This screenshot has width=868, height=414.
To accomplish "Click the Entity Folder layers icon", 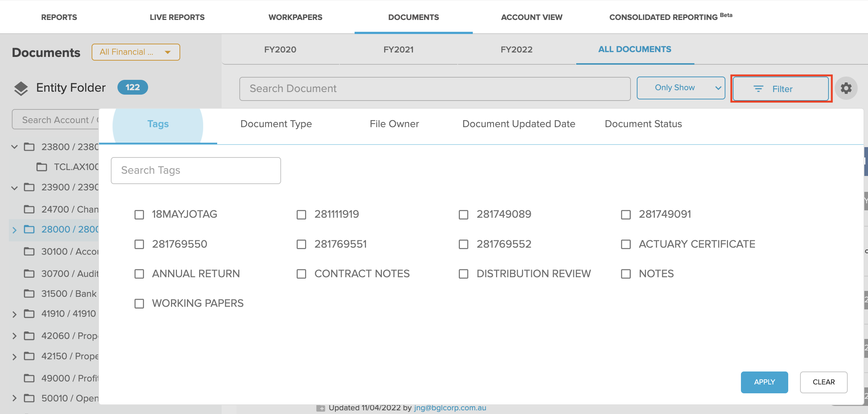I will (x=21, y=88).
